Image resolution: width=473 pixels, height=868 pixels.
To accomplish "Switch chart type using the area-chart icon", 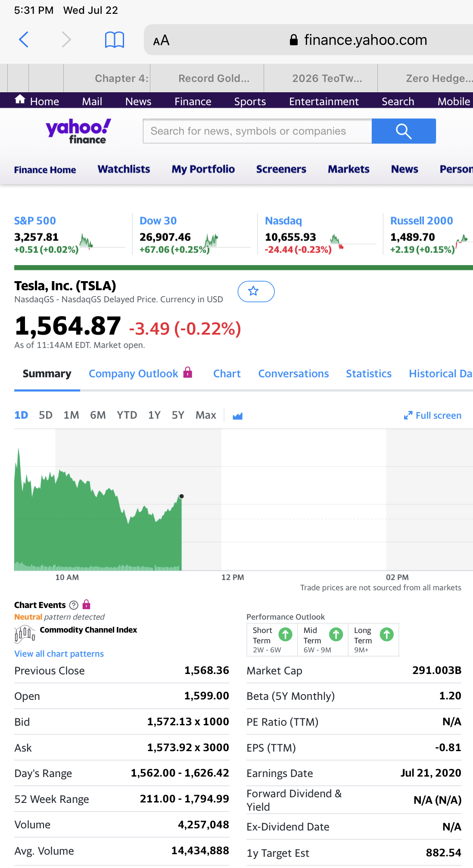I will coord(237,416).
